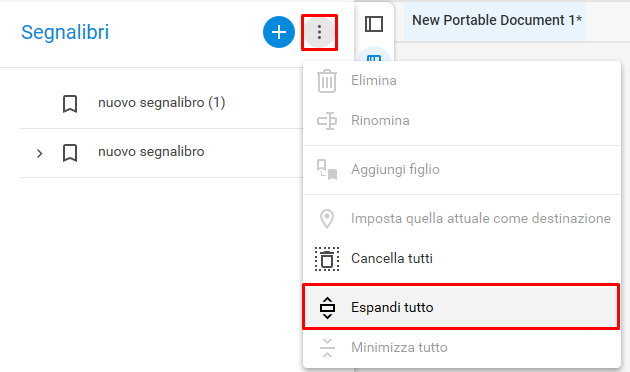Click the add child bookmark icon
Image resolution: width=630 pixels, height=372 pixels.
tap(327, 170)
